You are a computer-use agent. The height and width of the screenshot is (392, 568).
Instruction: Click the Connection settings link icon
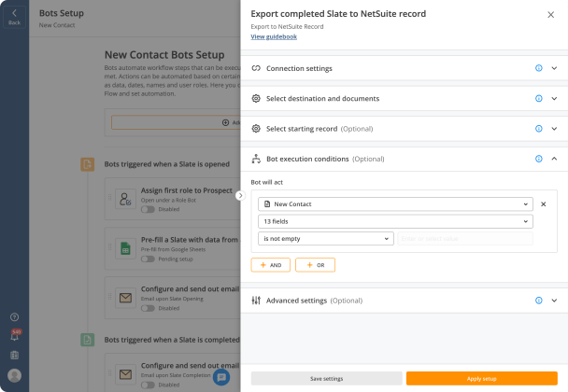tap(256, 68)
